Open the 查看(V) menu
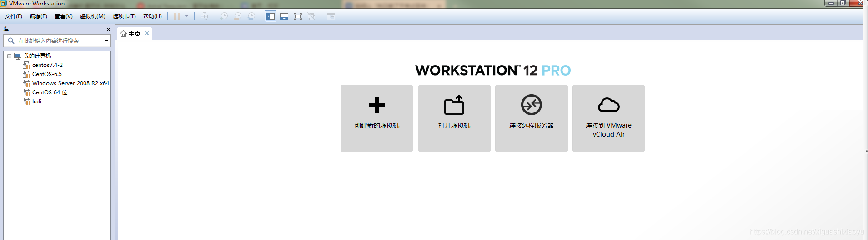This screenshot has width=868, height=240. (63, 16)
